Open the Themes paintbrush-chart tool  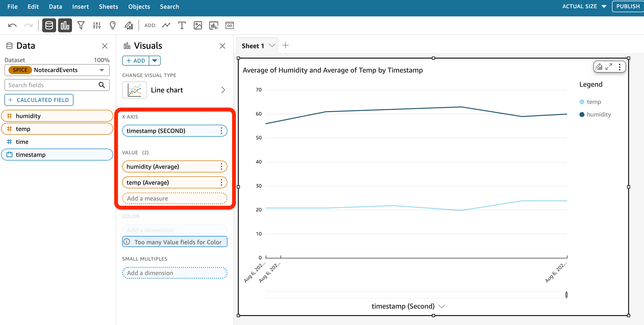129,25
